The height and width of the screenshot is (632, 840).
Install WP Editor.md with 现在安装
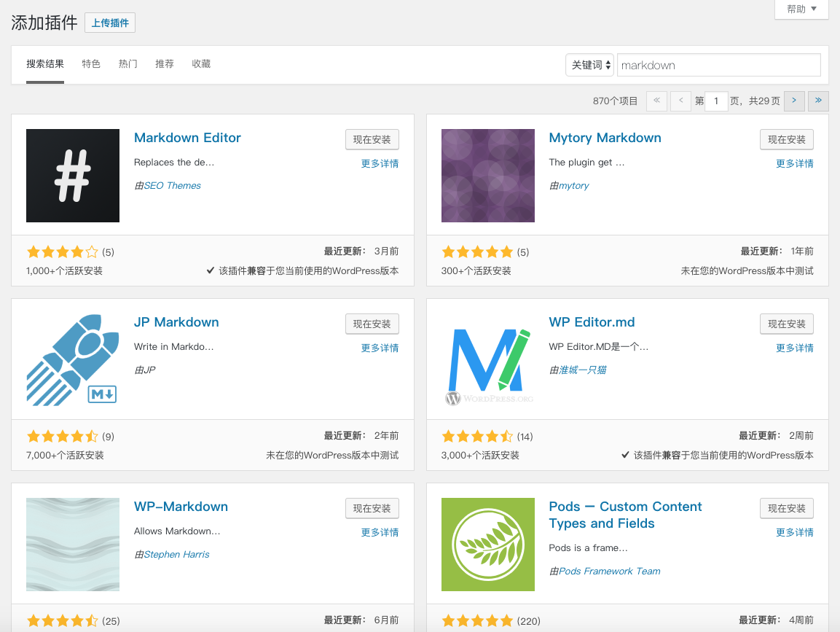786,324
